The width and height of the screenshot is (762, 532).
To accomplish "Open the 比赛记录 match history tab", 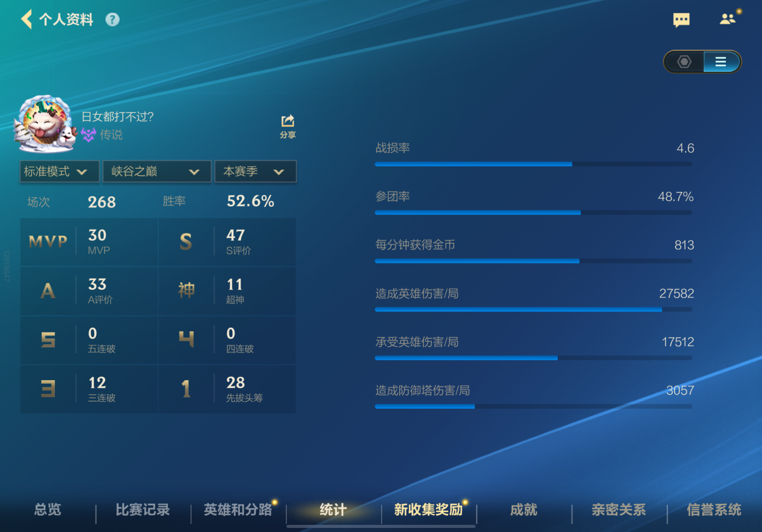I will pyautogui.click(x=143, y=510).
